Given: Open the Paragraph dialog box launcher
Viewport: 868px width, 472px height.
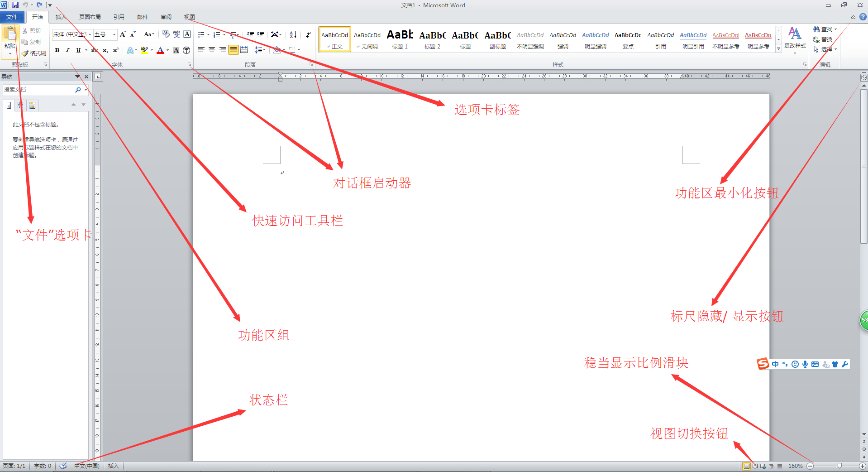Looking at the screenshot, I should 311,65.
